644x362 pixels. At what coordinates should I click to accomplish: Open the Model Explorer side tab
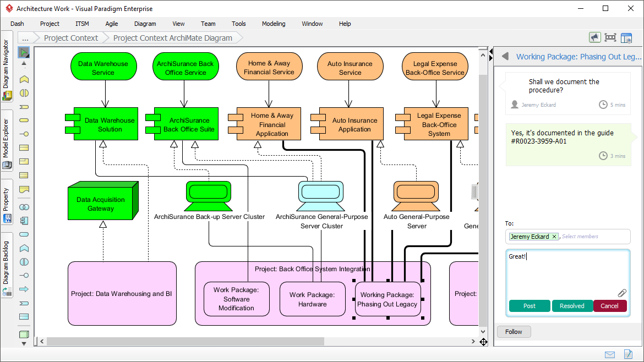7,143
